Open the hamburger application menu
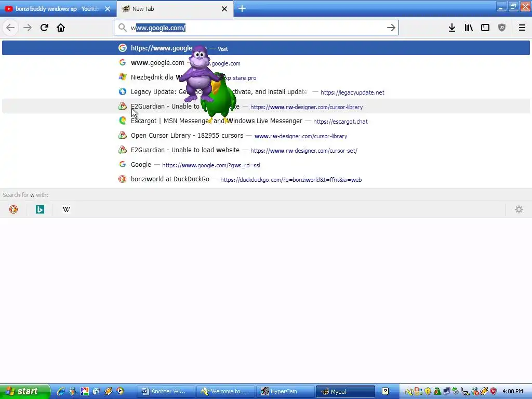 click(x=522, y=28)
